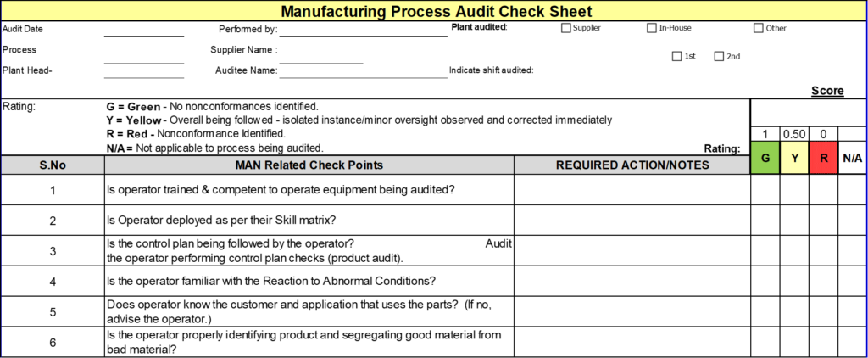Click serial number 4 cell
868x358 pixels.
pos(53,282)
